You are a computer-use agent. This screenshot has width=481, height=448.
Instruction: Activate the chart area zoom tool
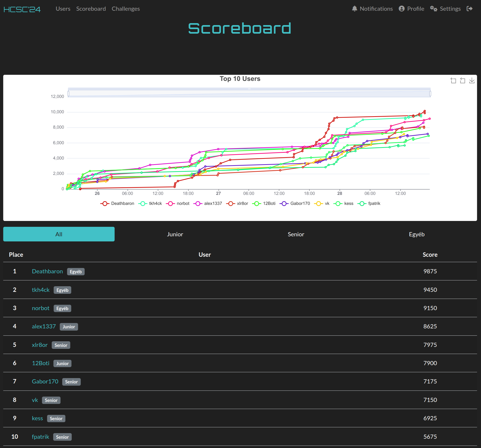tap(453, 80)
